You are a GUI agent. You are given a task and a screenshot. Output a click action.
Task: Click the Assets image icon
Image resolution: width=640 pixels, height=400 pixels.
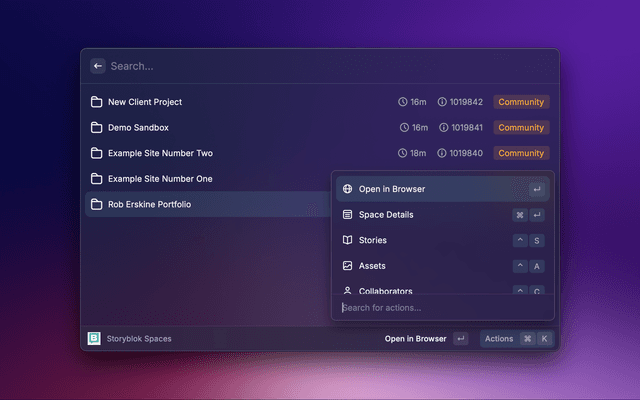[347, 266]
